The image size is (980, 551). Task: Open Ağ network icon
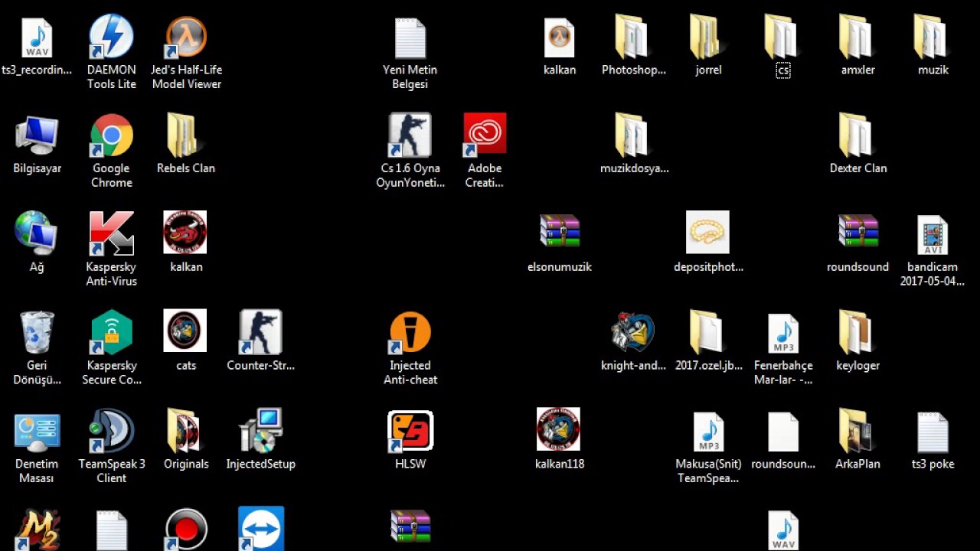coord(37,233)
